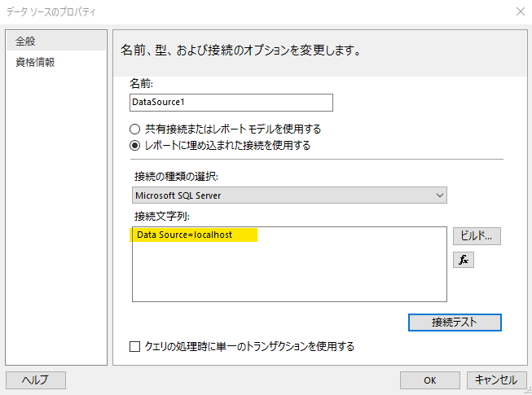Click the 接続文字列 label
532x395 pixels.
(x=161, y=216)
